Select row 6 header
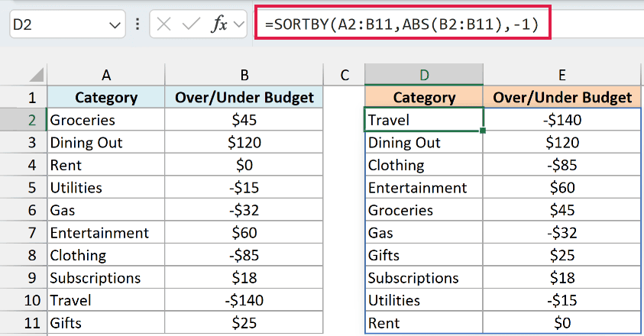Screen dimensions: 644x336 (x=24, y=210)
